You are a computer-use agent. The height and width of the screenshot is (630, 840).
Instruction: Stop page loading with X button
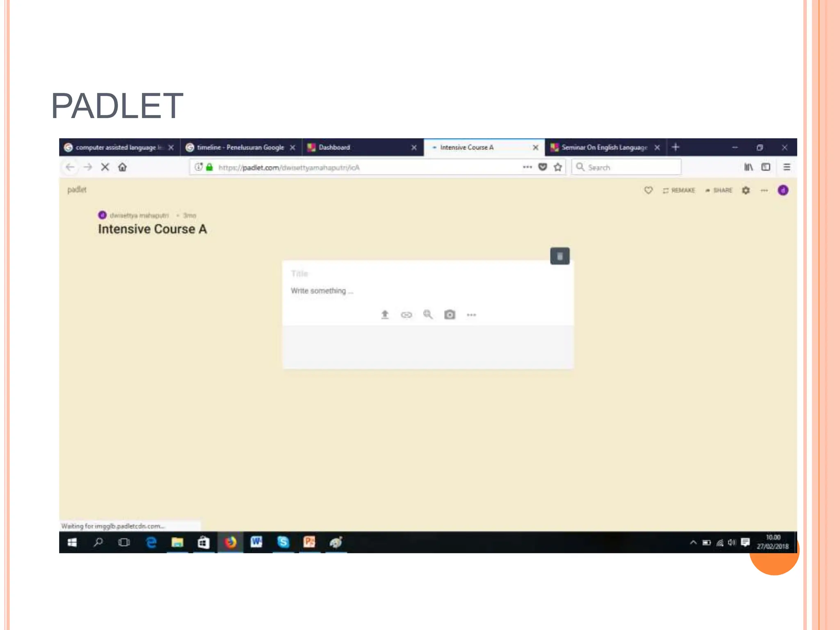[105, 167]
